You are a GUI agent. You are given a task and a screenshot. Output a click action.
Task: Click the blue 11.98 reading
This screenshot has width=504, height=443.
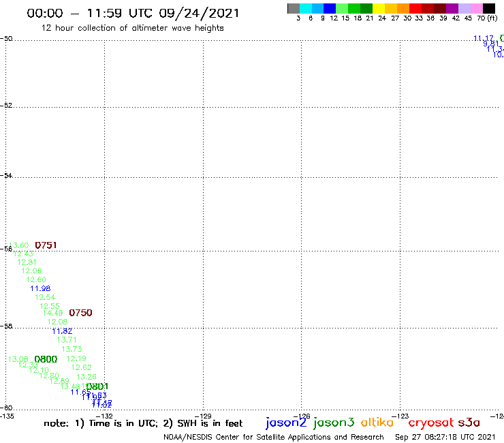(40, 288)
